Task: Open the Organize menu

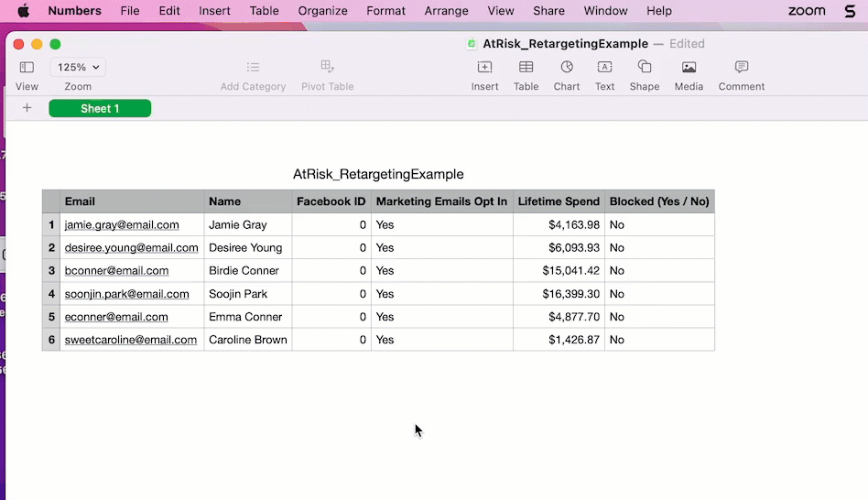Action: point(322,11)
